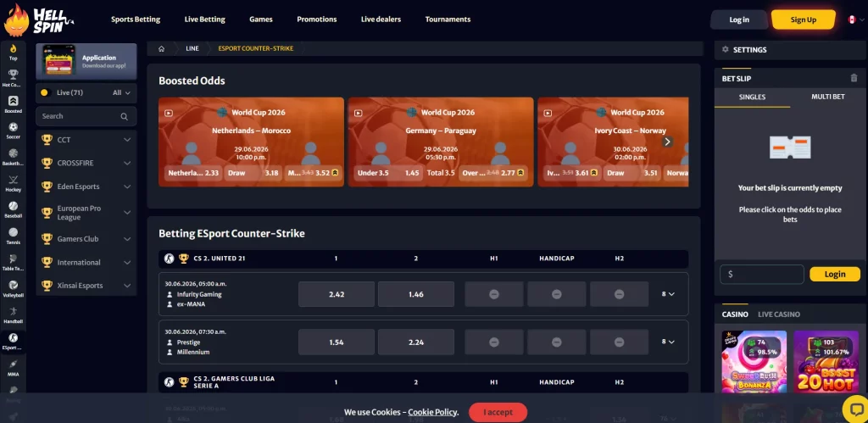Switch to the SINGLES bet slip tab
Screen dimensions: 868x423
(x=753, y=97)
